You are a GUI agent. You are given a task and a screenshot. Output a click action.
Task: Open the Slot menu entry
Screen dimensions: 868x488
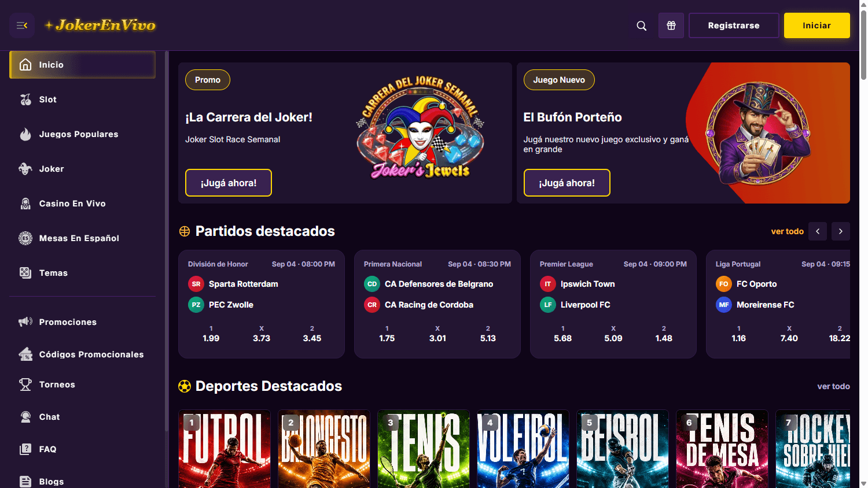point(82,99)
